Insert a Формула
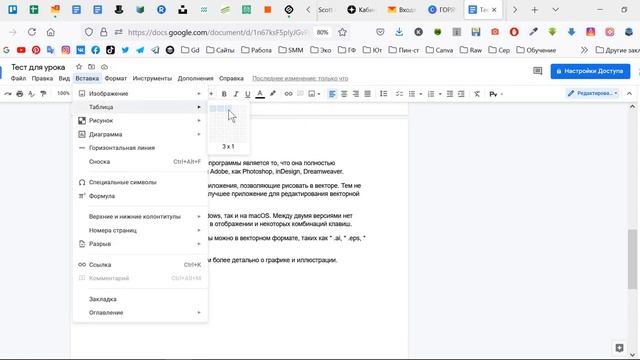The image size is (640, 360). (140, 196)
